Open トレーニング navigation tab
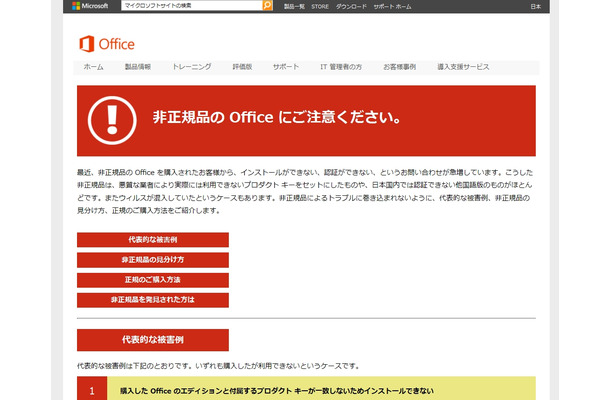Viewport: 610px width, 400px height. click(x=192, y=67)
